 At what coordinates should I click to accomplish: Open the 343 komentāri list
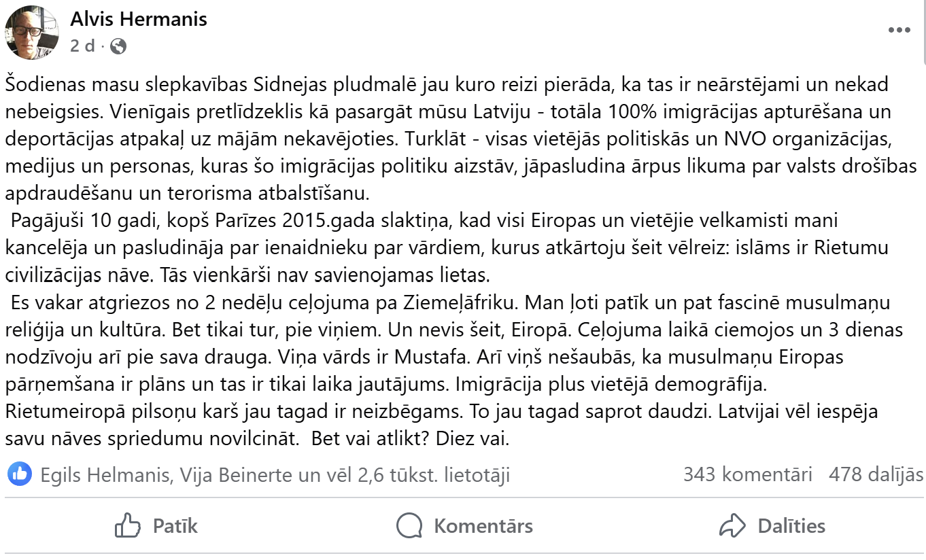pos(747,474)
